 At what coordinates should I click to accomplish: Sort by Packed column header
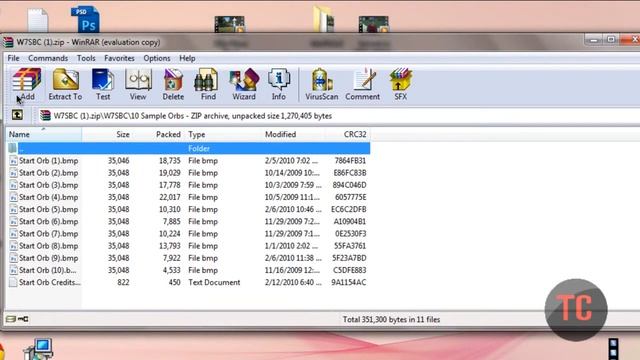pyautogui.click(x=159, y=134)
